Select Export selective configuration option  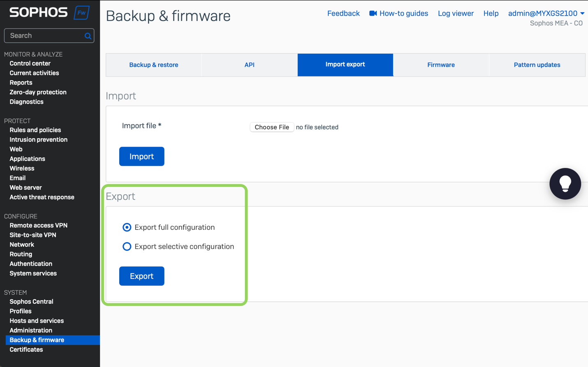(x=127, y=246)
